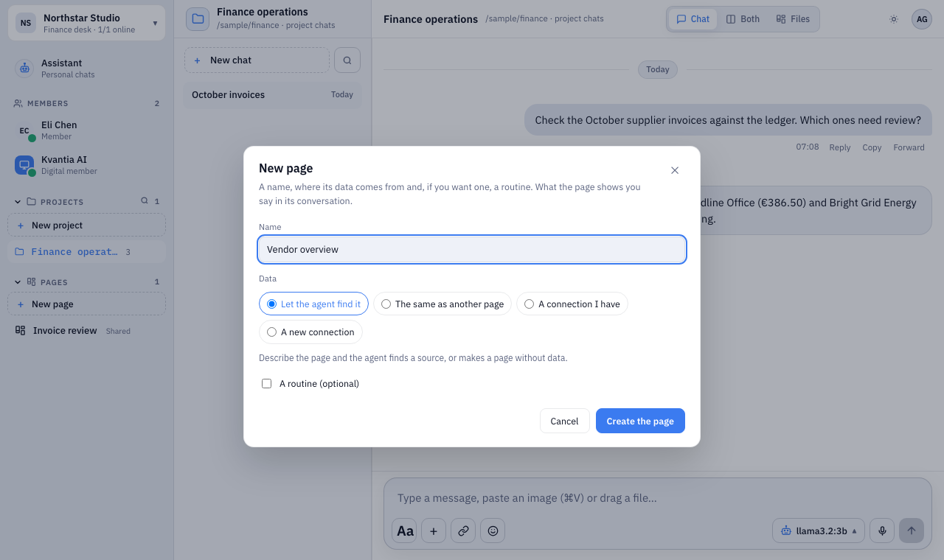Open the AG user avatar menu
This screenshot has width=944, height=560.
[922, 19]
